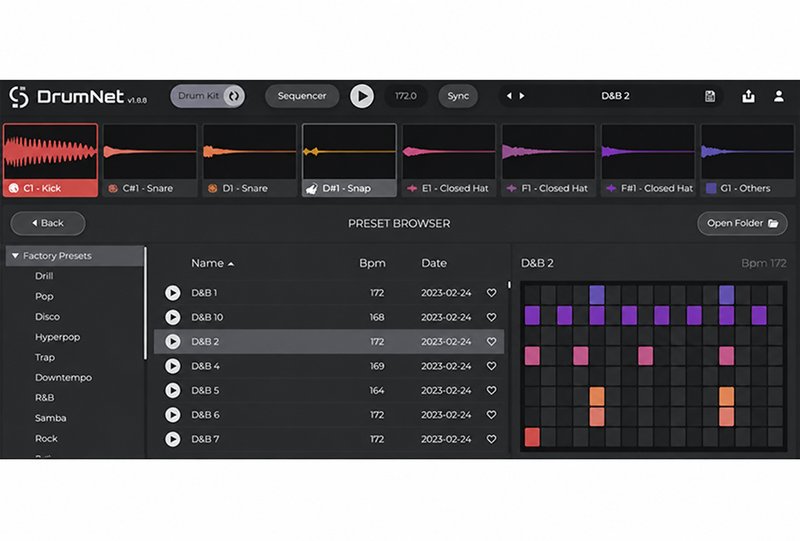This screenshot has width=800, height=541.
Task: Open the user account icon
Action: coord(779,96)
